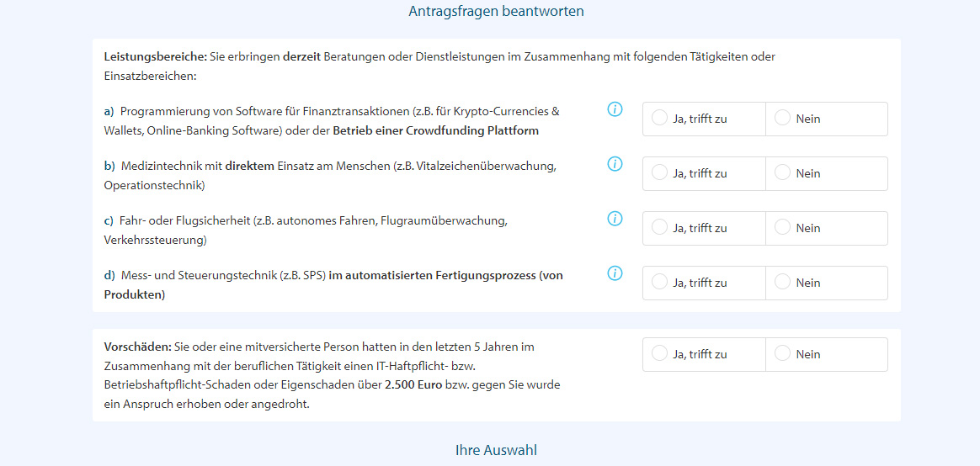
Task: Click the bold word 'derzeit' in Leistungsbereiche
Action: coord(302,57)
